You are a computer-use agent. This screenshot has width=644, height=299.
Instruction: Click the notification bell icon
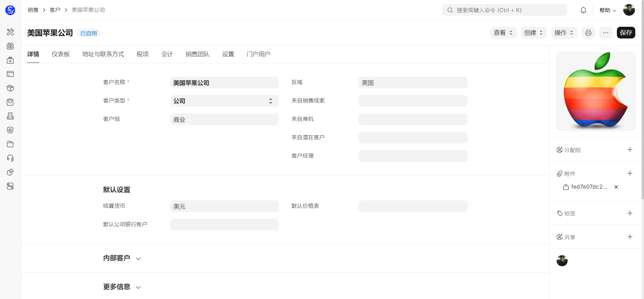tap(583, 10)
